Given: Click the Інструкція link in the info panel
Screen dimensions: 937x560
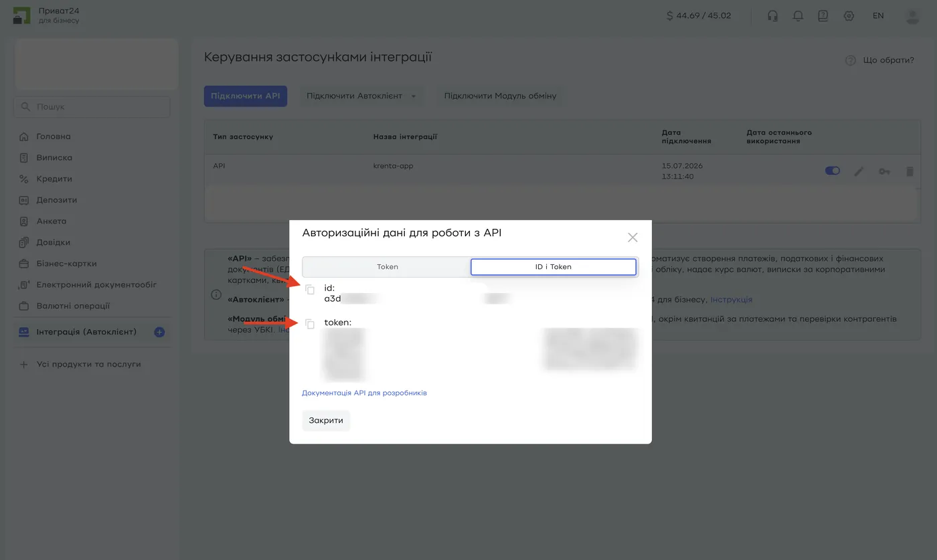Looking at the screenshot, I should point(731,300).
